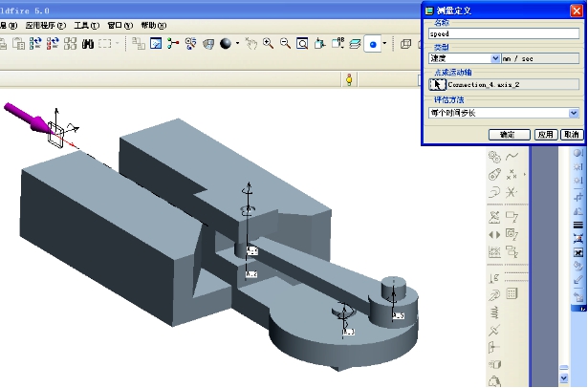Click the Zoom Out magnifier icon
588x388 pixels.
click(285, 44)
